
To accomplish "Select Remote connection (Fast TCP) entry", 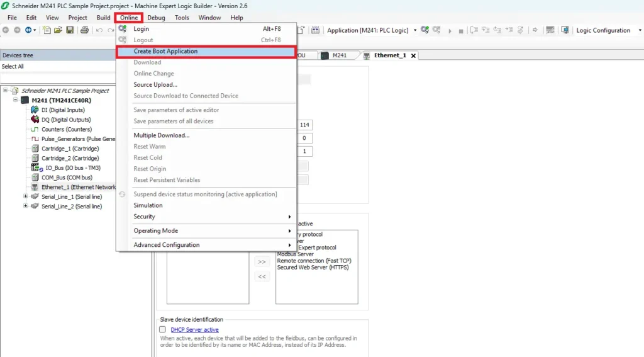I will coord(314,261).
